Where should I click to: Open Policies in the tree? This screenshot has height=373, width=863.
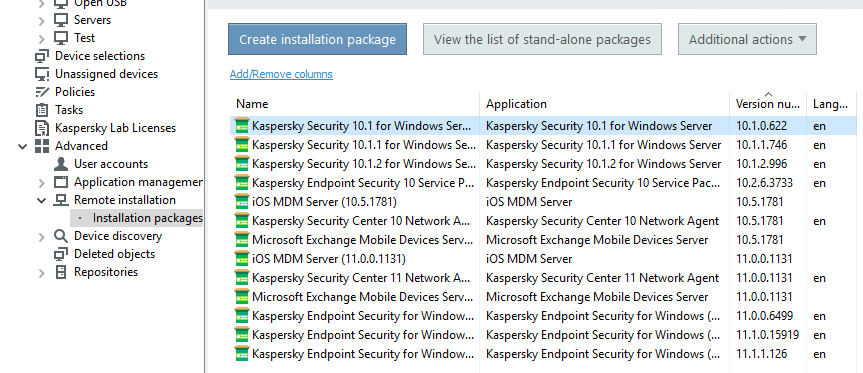point(75,92)
